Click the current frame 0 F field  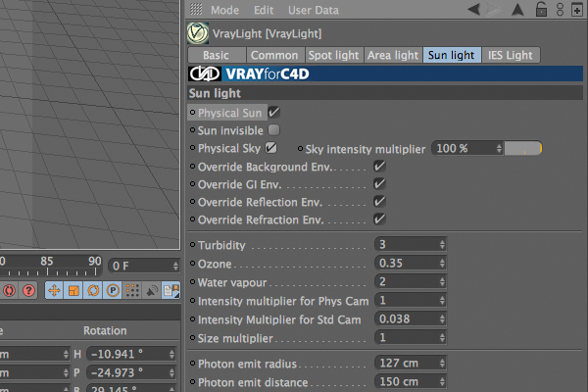(x=144, y=266)
